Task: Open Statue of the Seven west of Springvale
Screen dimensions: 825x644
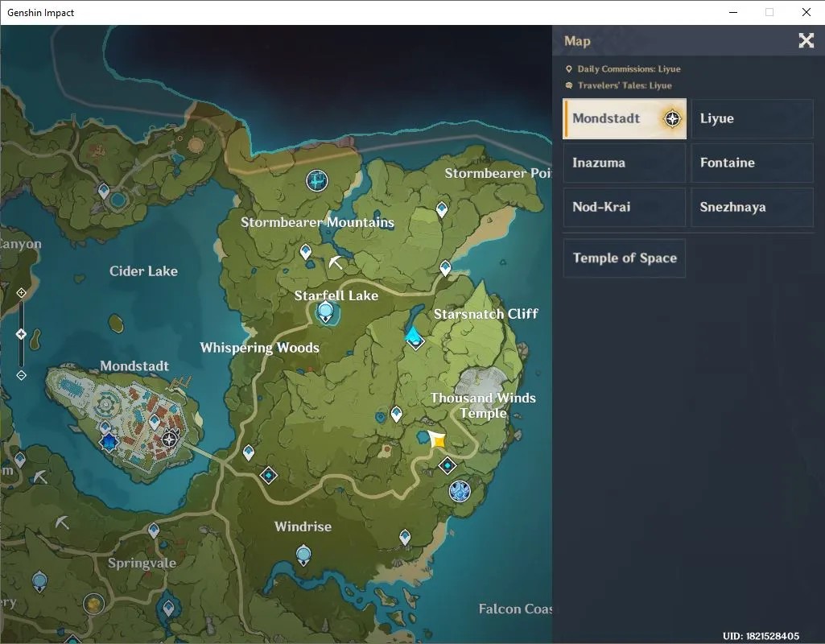Action: 39,583
